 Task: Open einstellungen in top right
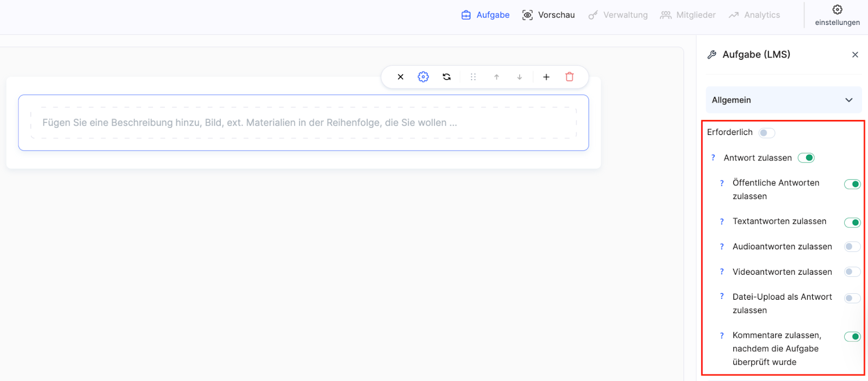point(837,15)
